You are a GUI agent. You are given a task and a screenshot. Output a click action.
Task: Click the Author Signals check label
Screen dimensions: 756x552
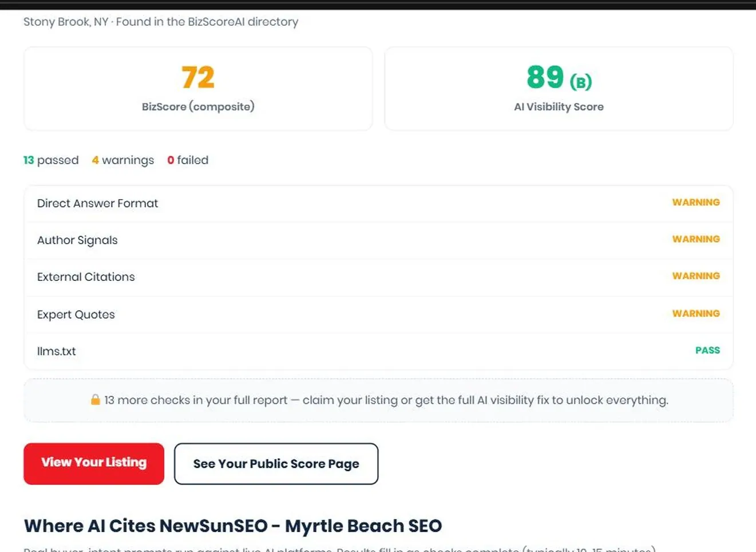coord(77,240)
